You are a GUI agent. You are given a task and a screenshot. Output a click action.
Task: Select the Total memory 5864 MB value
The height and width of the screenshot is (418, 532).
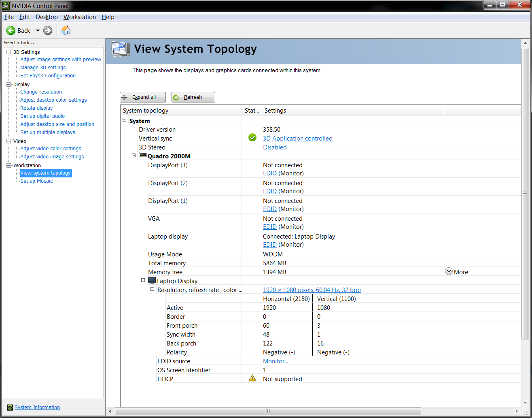(275, 263)
